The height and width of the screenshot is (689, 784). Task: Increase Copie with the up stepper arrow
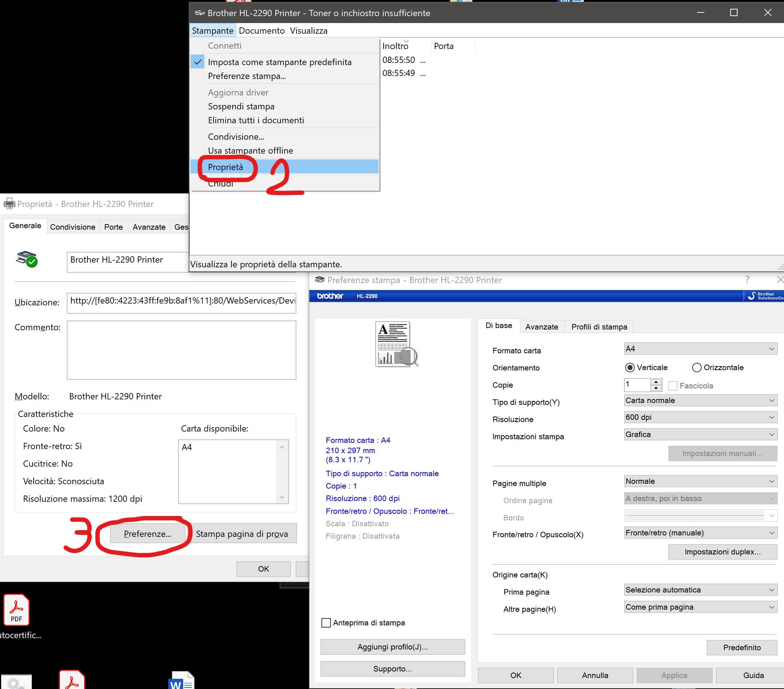pos(656,382)
